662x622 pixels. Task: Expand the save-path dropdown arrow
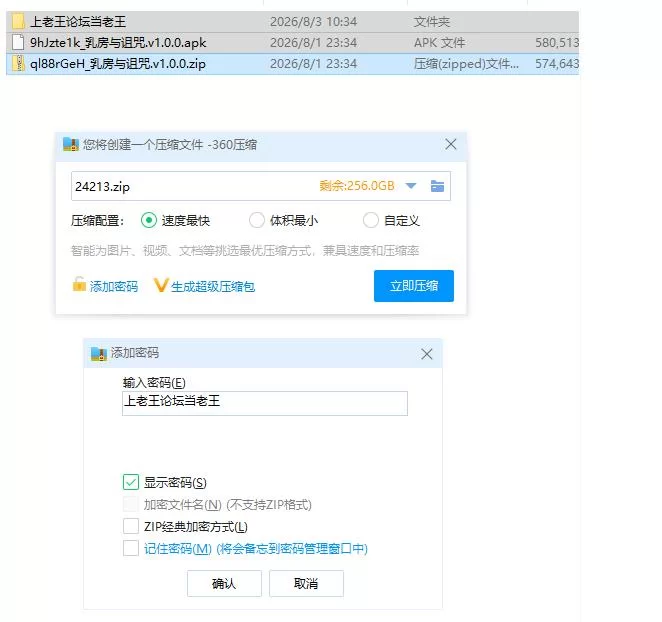(x=410, y=186)
